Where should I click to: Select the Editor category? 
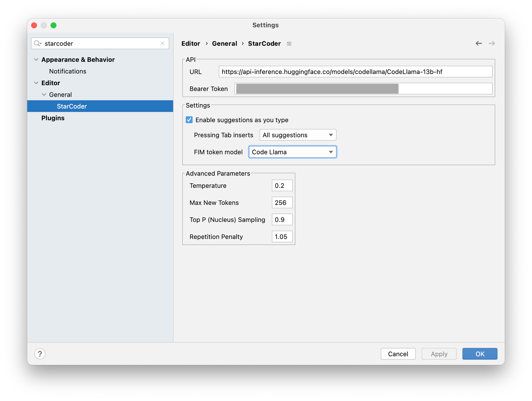51,83
